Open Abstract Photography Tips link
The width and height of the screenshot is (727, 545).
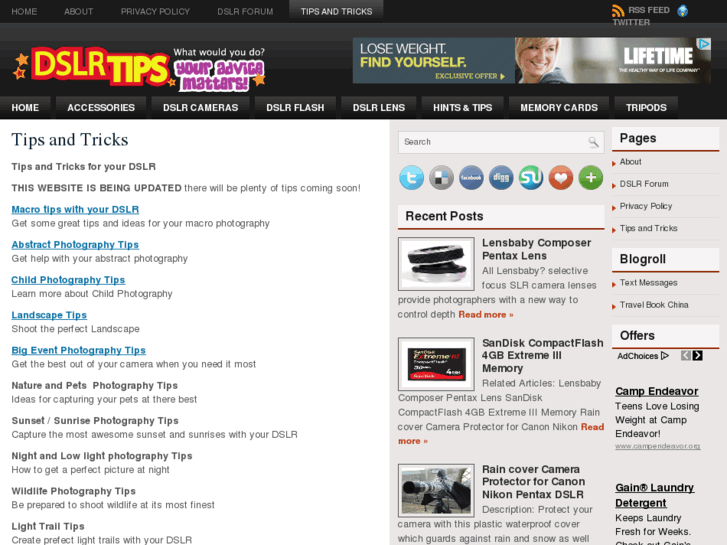[x=75, y=245]
